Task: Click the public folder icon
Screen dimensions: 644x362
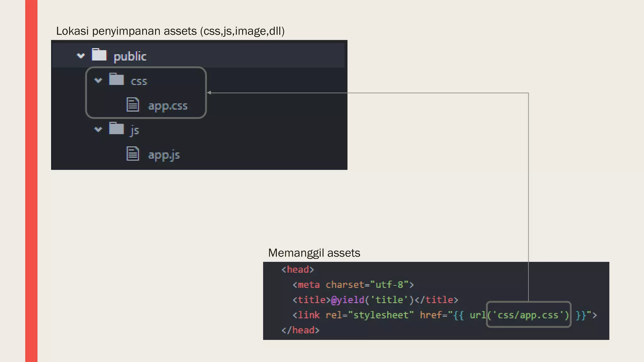Action: (x=99, y=54)
